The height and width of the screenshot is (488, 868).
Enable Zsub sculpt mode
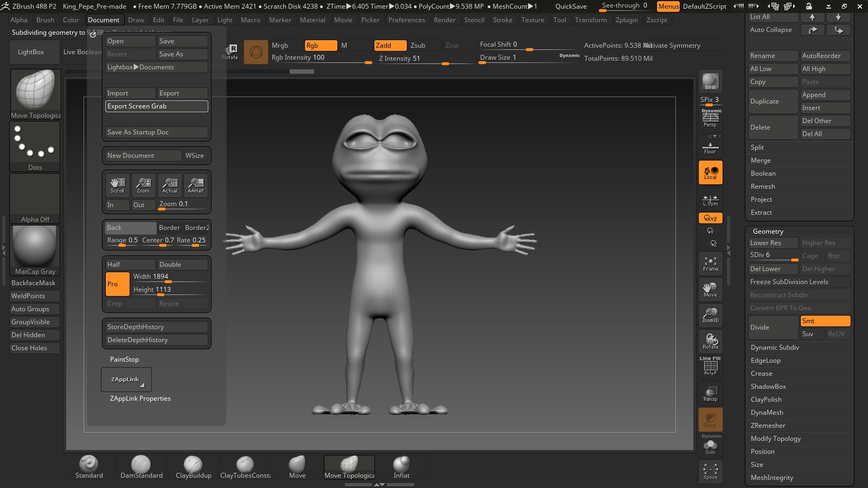425,46
